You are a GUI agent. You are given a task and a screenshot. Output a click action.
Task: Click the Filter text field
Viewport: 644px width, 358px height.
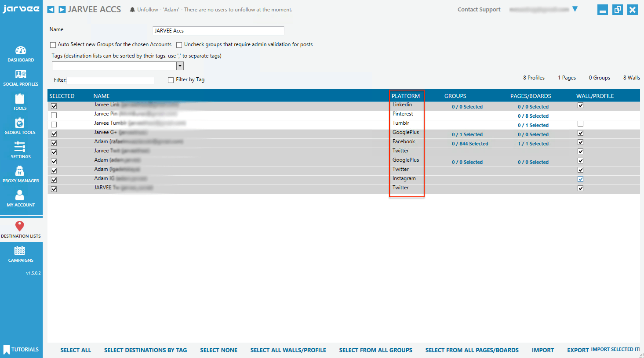(x=110, y=80)
